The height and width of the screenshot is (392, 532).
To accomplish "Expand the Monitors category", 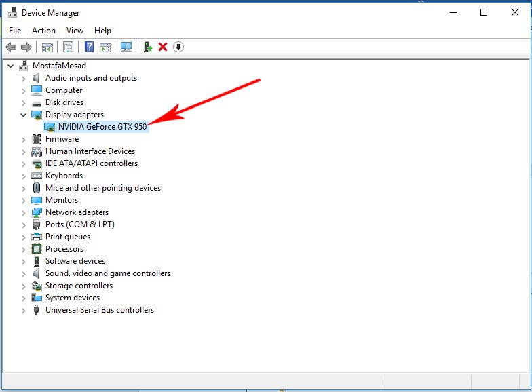I will [x=23, y=201].
